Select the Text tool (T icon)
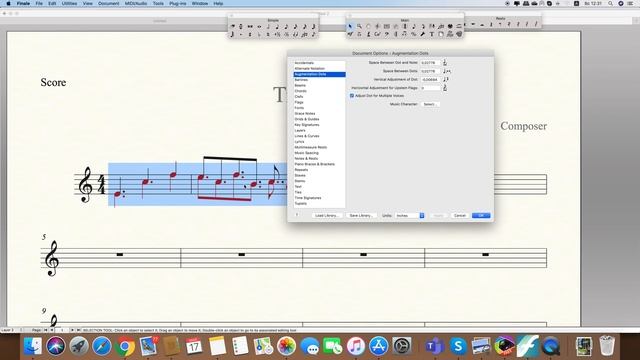Image resolution: width=640 pixels, height=360 pixels. (432, 34)
